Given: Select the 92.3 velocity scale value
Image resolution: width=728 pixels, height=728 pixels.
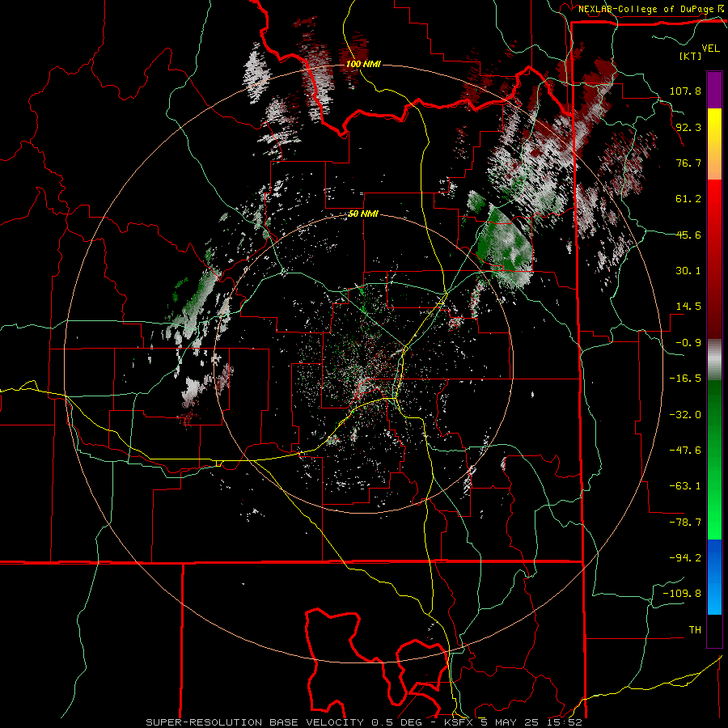Looking at the screenshot, I should (688, 127).
